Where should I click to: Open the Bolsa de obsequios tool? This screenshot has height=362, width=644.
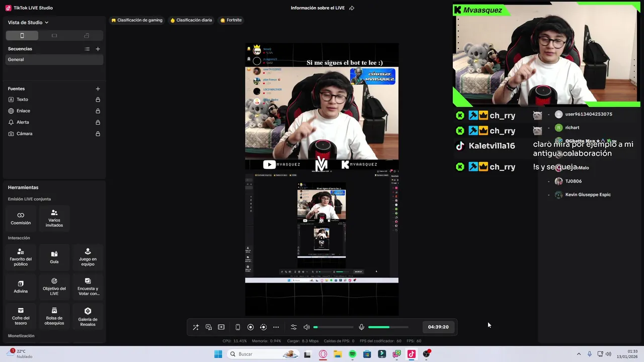[x=54, y=316]
